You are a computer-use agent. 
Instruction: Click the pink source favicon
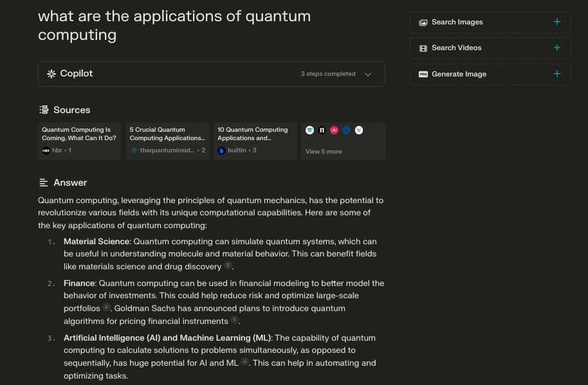coord(334,130)
